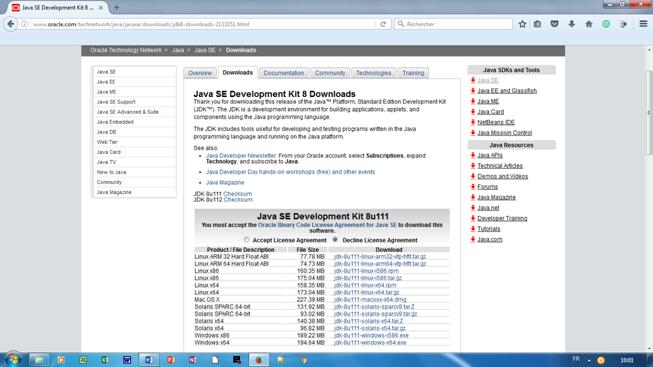The image size is (653, 367).
Task: Open the Firefox downloads arrow icon
Action: [x=571, y=24]
